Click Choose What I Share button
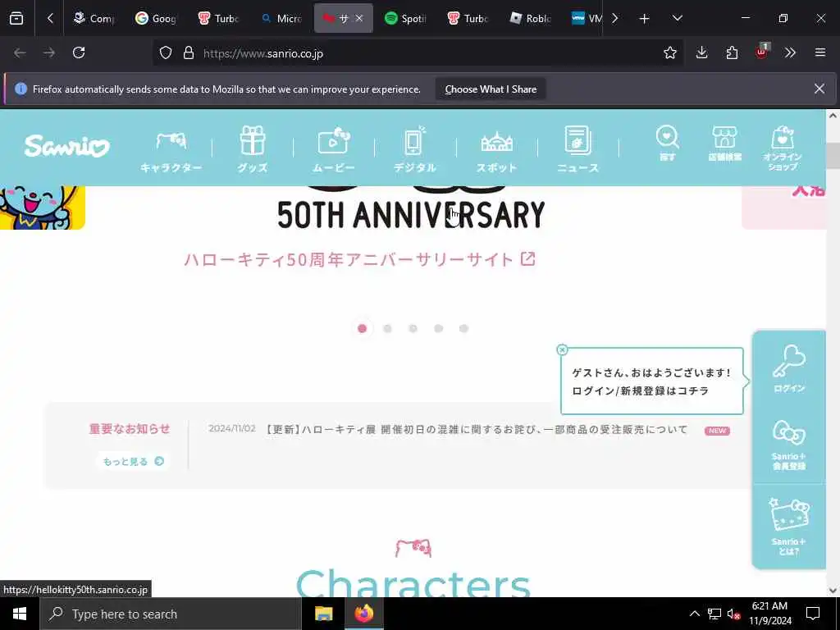Screen dimensions: 840x630 [x=491, y=89]
